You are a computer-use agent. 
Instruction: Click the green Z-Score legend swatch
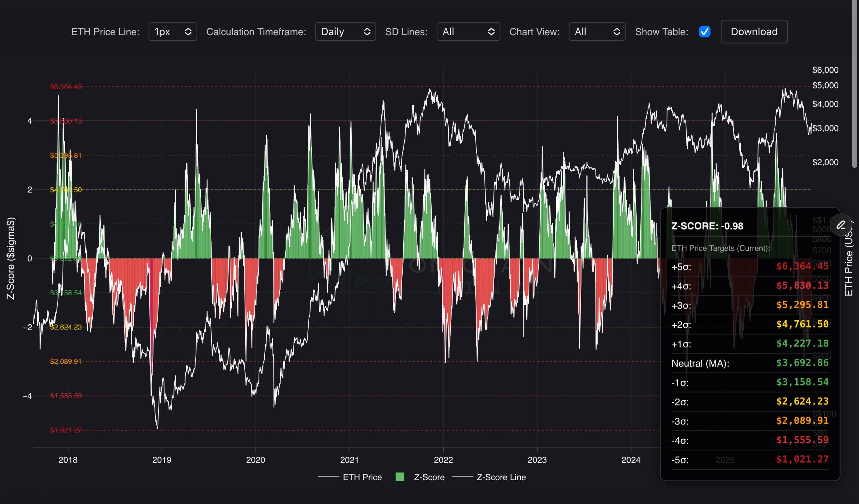[400, 477]
